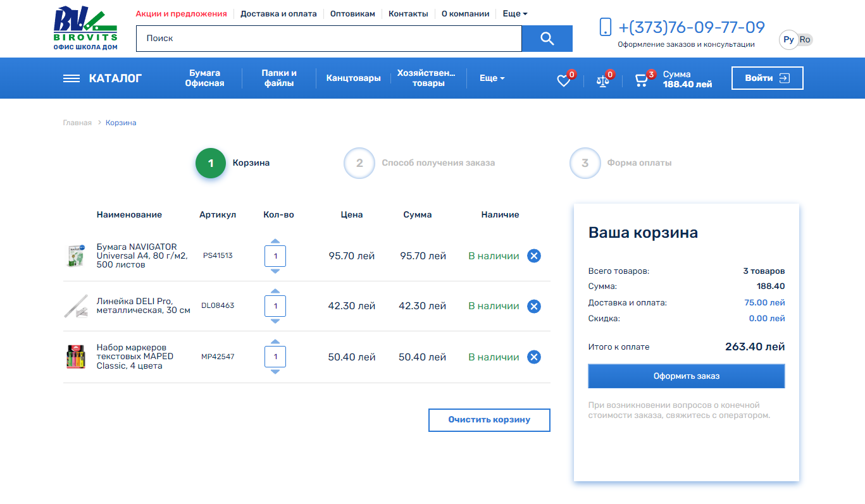Screen dimensions: 865x504
Task: Open the favorites heart icon
Action: click(x=563, y=80)
